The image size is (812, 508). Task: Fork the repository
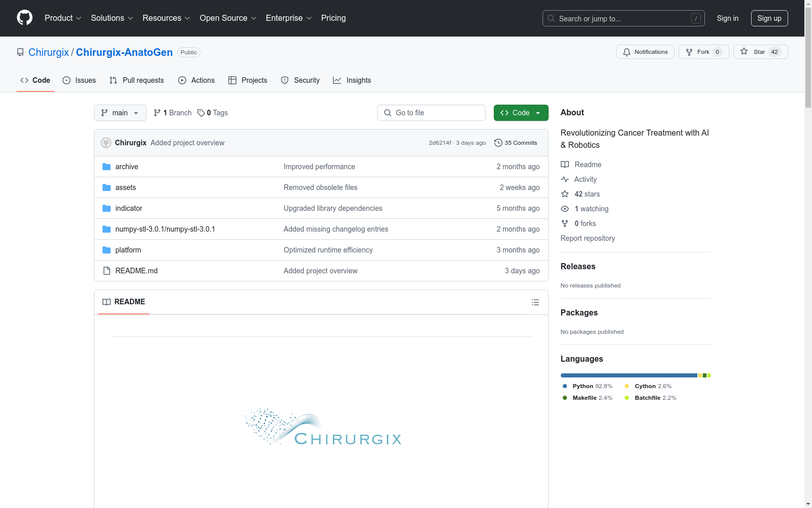tap(703, 52)
